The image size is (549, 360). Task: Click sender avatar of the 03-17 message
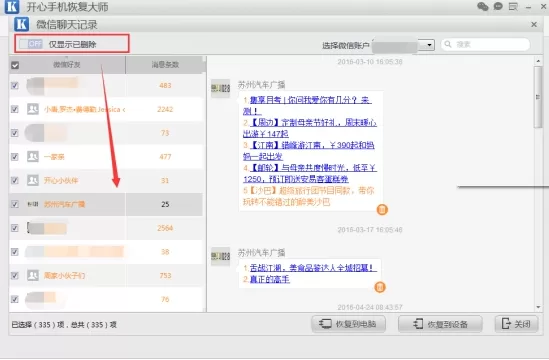point(221,256)
